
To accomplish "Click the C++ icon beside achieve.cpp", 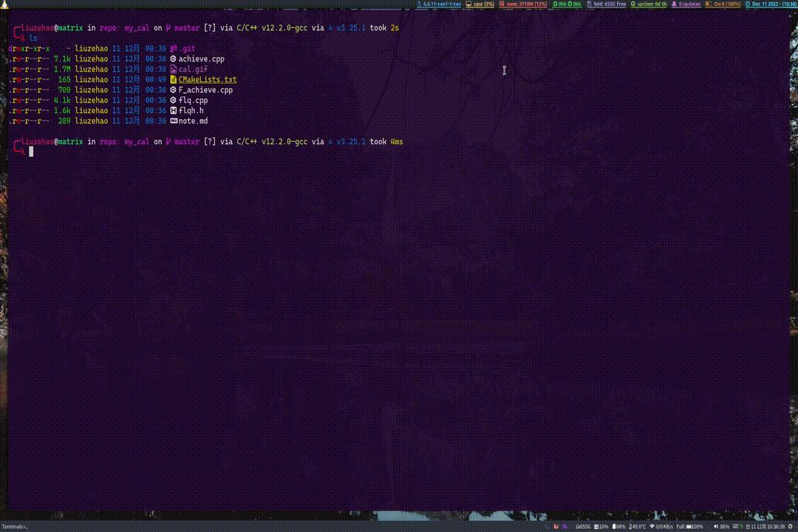I will tap(173, 58).
